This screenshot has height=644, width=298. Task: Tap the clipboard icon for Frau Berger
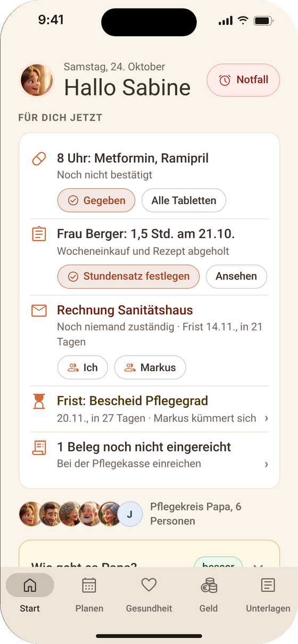(39, 234)
